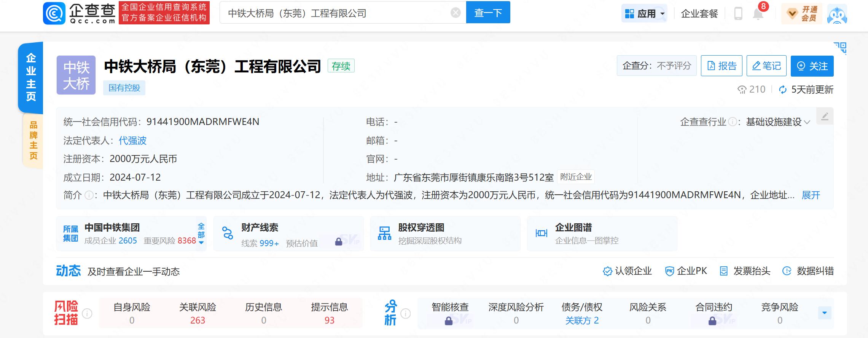Click the 关注 follow button
Screen dimensions: 868x338
pyautogui.click(x=812, y=66)
